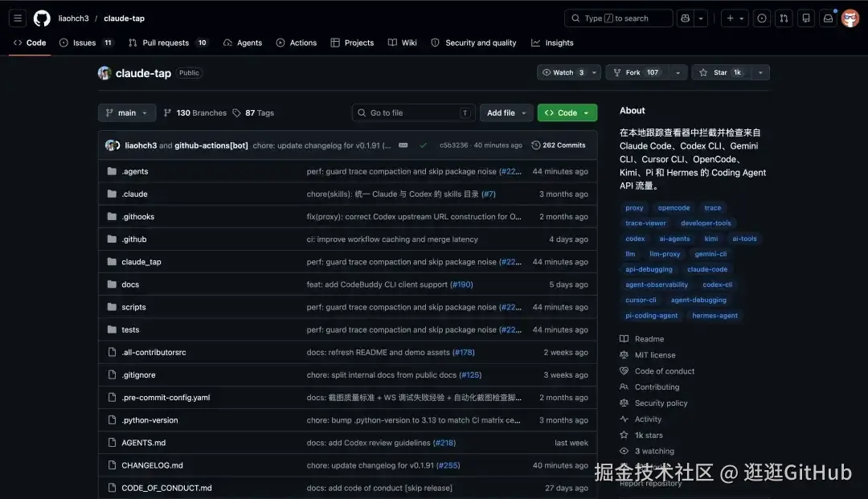Image resolution: width=868 pixels, height=499 pixels.
Task: Expand the commit message ellipsis
Action: [403, 145]
